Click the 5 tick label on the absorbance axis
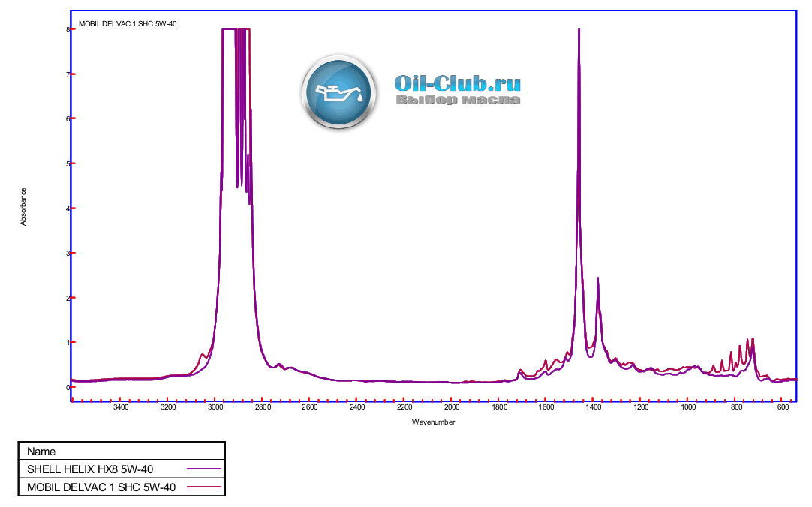Image resolution: width=812 pixels, height=507 pixels. point(68,163)
